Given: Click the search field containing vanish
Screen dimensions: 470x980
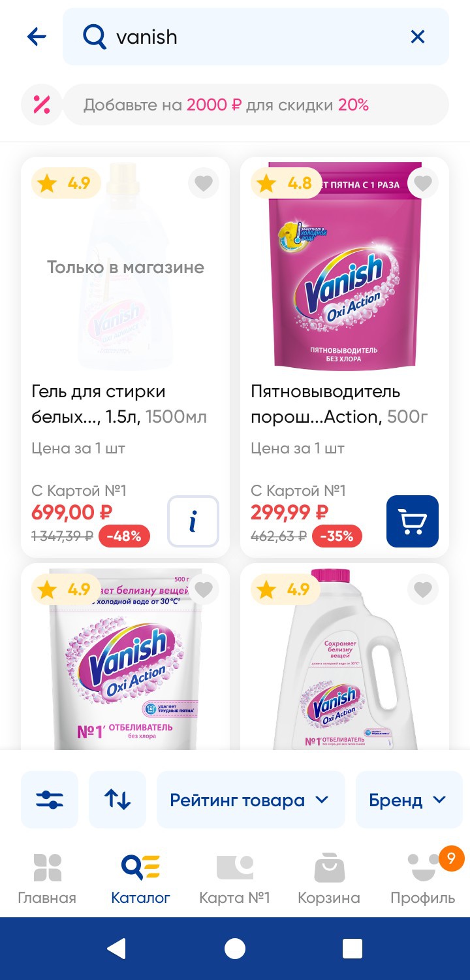Looking at the screenshot, I should click(x=248, y=37).
